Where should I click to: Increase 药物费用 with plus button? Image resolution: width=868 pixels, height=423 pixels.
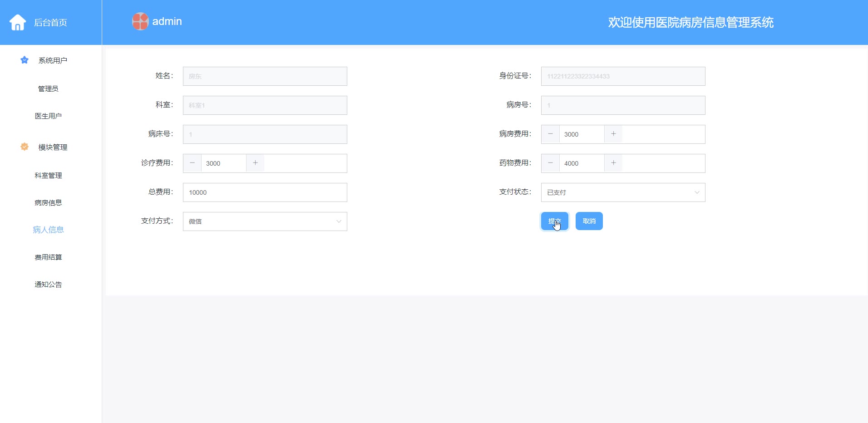[x=613, y=163]
